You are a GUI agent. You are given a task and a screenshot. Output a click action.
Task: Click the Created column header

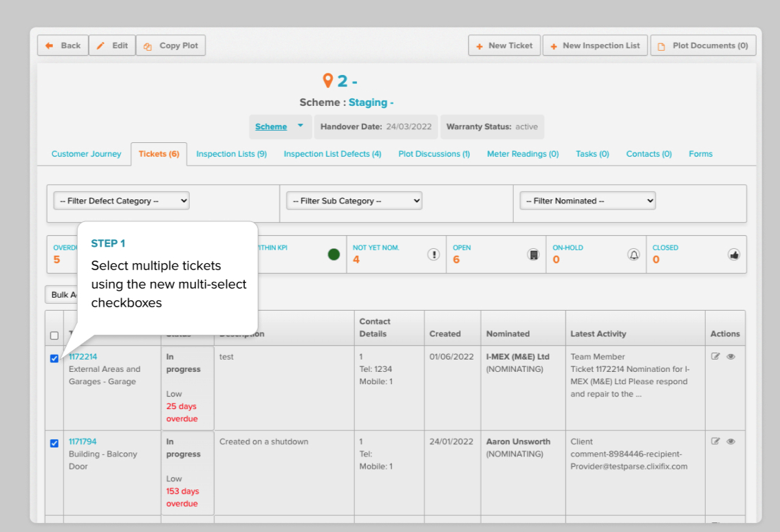click(445, 333)
